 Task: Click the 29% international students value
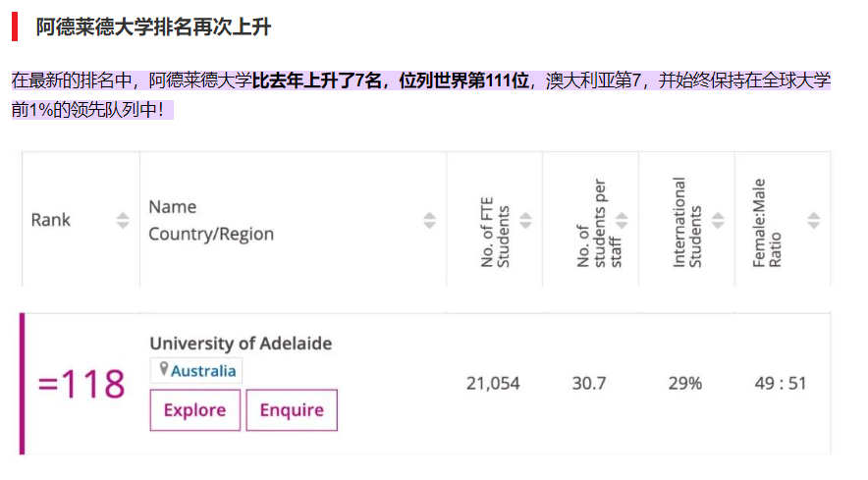[x=685, y=383]
